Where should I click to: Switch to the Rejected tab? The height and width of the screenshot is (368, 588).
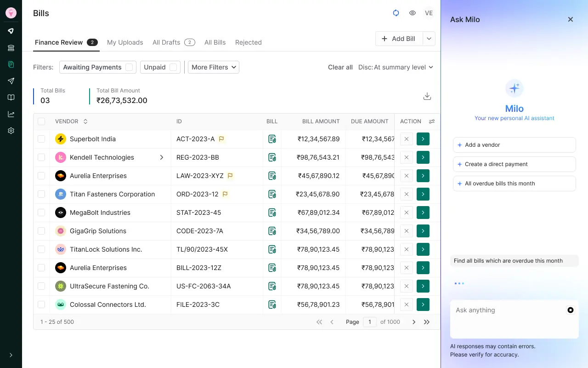click(x=248, y=42)
